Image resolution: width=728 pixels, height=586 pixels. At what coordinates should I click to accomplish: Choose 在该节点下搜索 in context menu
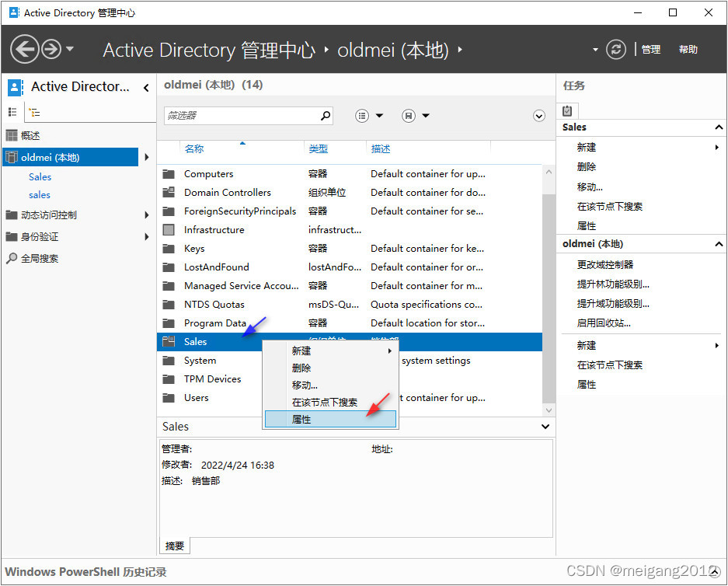click(x=330, y=402)
